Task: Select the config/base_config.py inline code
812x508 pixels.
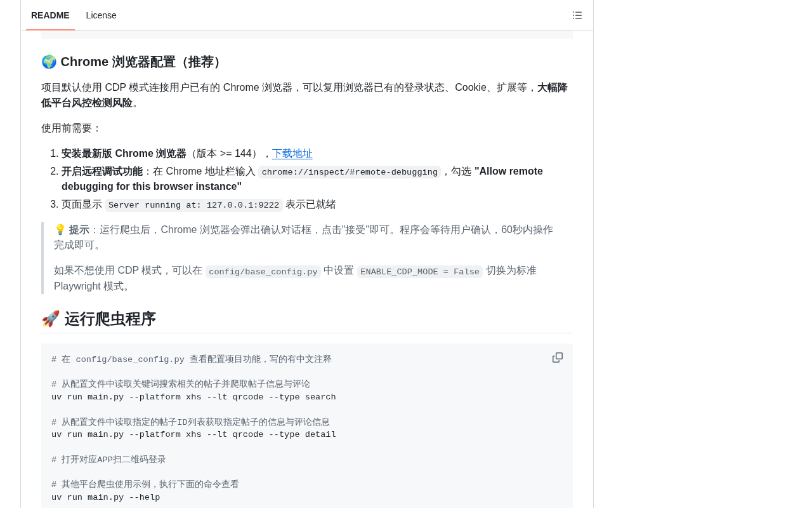Action: coord(263,272)
